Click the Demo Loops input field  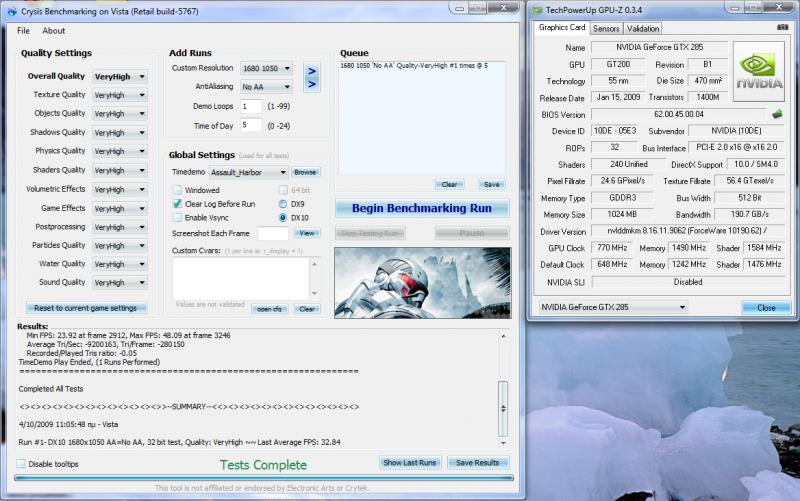251,106
